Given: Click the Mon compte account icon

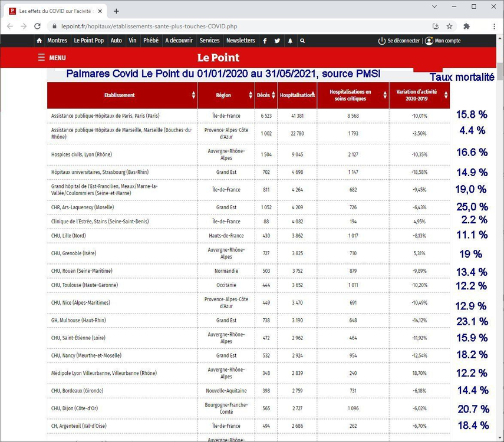Looking at the screenshot, I should [x=430, y=41].
